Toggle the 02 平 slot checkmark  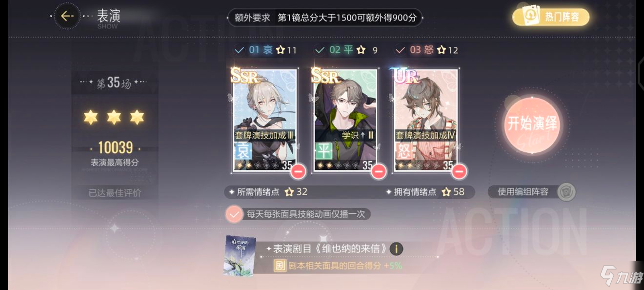pos(320,50)
